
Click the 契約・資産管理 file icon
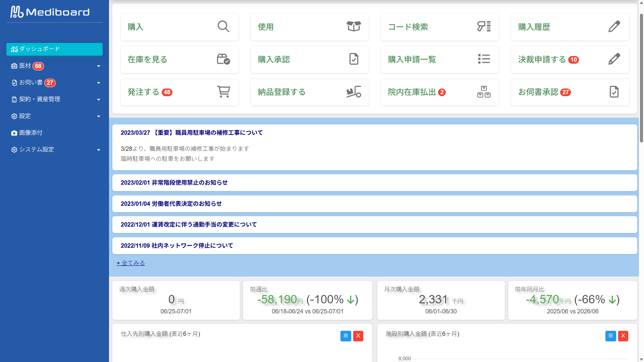[14, 100]
